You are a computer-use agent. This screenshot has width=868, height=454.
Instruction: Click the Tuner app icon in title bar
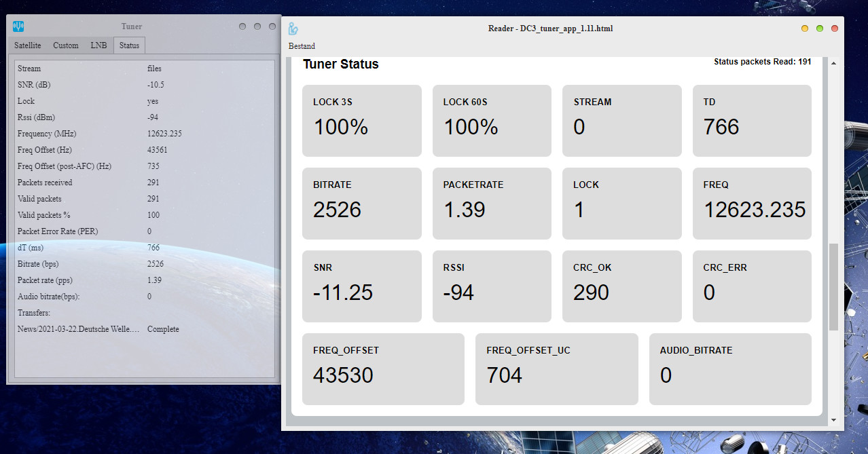click(19, 26)
